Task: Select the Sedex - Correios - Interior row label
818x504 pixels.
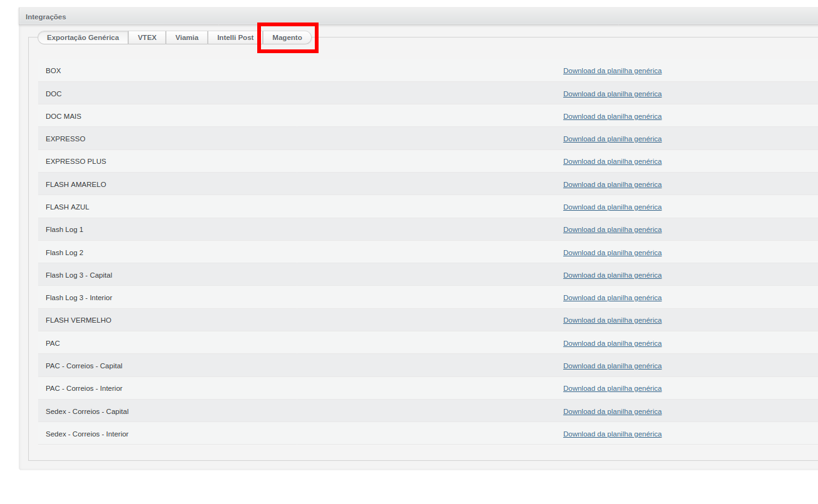Action: click(x=87, y=434)
